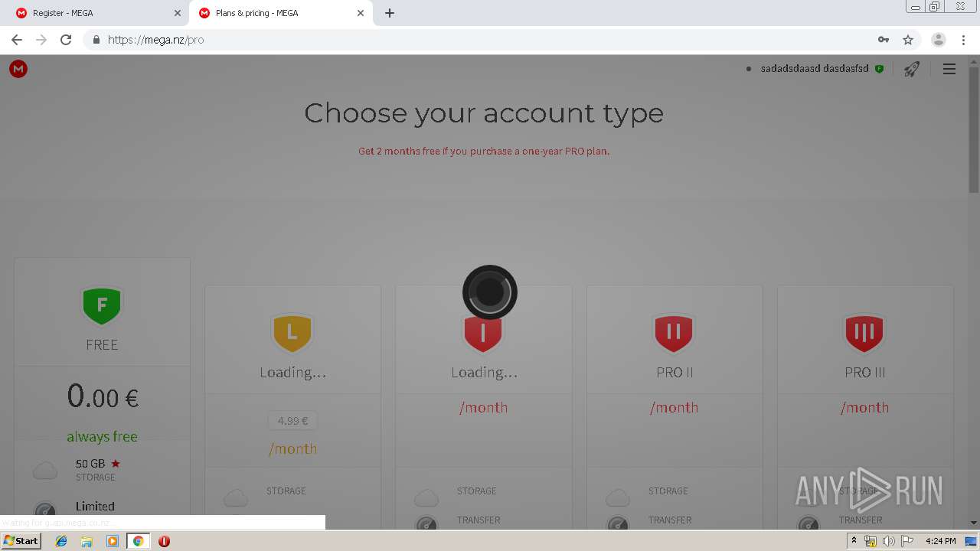Open the rocket upgrade icon
Image resolution: width=980 pixels, height=551 pixels.
point(911,70)
